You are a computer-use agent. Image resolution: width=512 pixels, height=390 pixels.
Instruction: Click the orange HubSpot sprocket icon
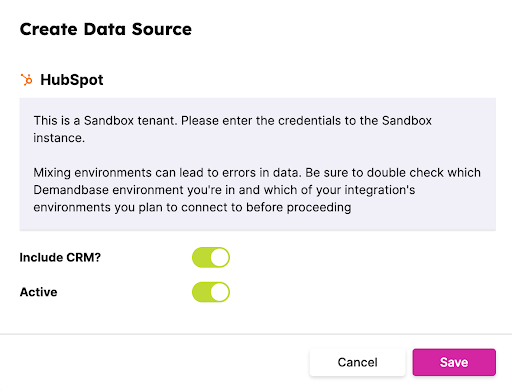click(27, 80)
